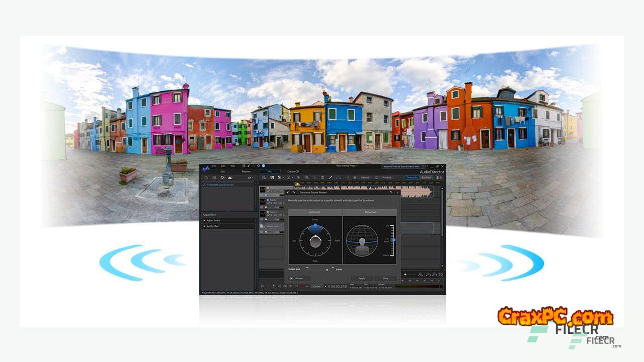Click the trim/cut tool icon in Mix toolbar
Image resolution: width=644 pixels, height=362 pixels.
(298, 177)
